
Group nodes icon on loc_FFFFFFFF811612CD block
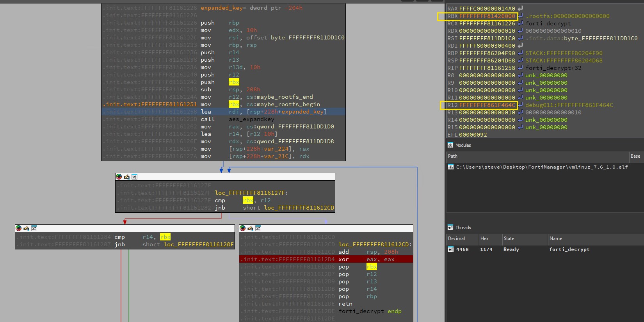pyautogui.click(x=258, y=228)
